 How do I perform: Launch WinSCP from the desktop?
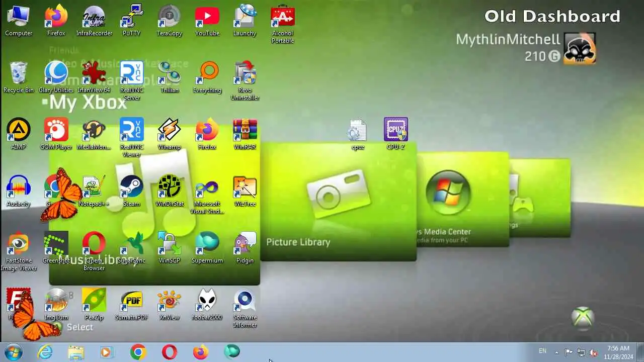170,248
